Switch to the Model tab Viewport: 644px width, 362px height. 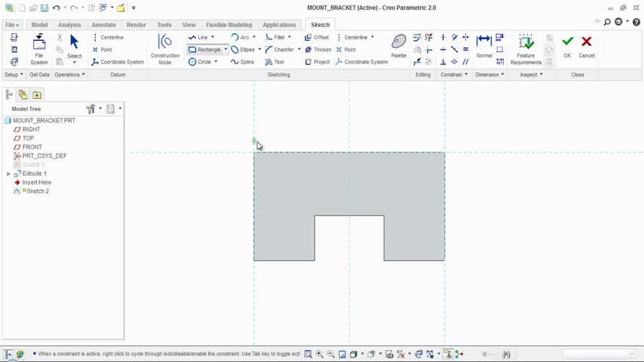point(39,25)
